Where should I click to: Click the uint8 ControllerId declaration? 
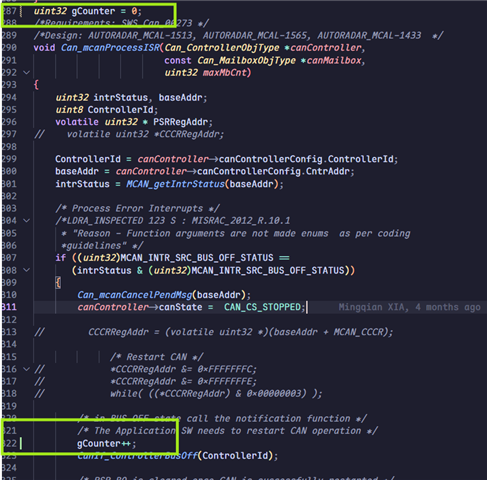click(106, 110)
